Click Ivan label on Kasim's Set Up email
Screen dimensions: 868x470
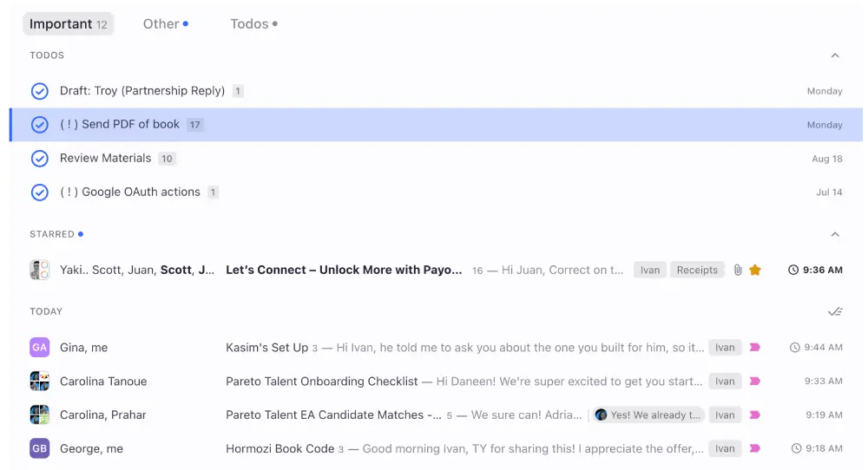pyautogui.click(x=725, y=347)
